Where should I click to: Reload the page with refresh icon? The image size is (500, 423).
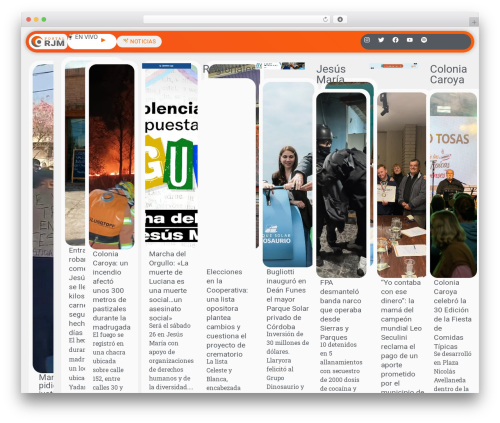point(325,19)
